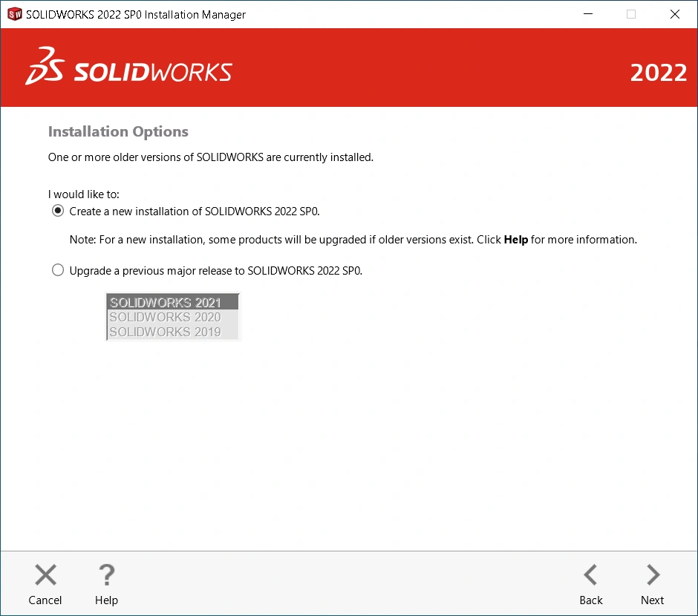Screen dimensions: 698x616
Task: Click the Installation Options heading
Action: tap(118, 131)
